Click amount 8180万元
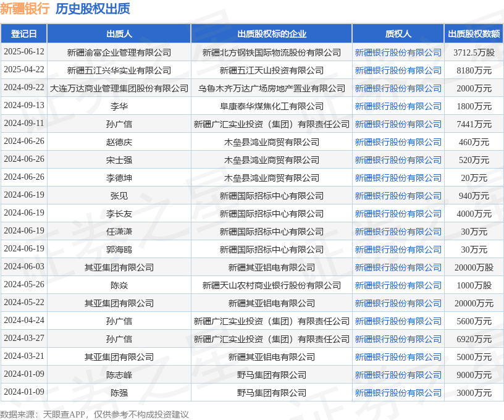The height and width of the screenshot is (420, 504). (474, 70)
